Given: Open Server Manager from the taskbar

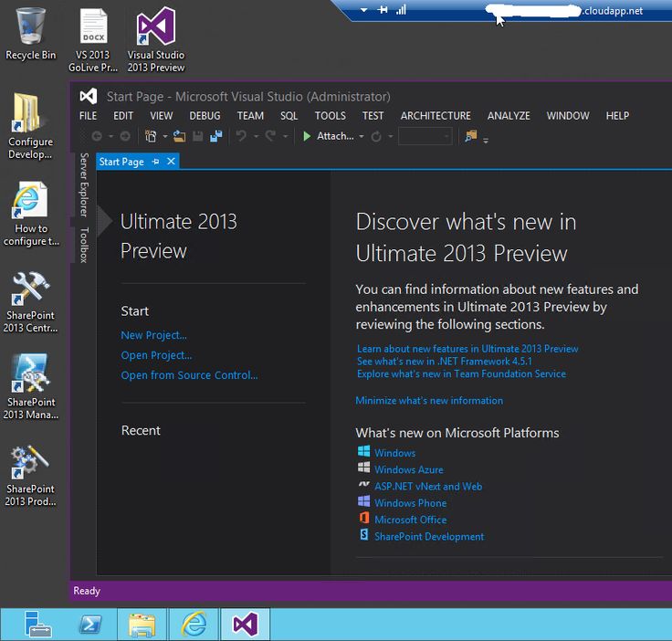Looking at the screenshot, I should click(38, 625).
